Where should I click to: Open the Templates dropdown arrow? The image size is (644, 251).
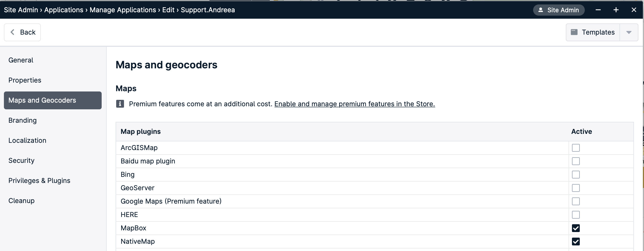tap(629, 32)
